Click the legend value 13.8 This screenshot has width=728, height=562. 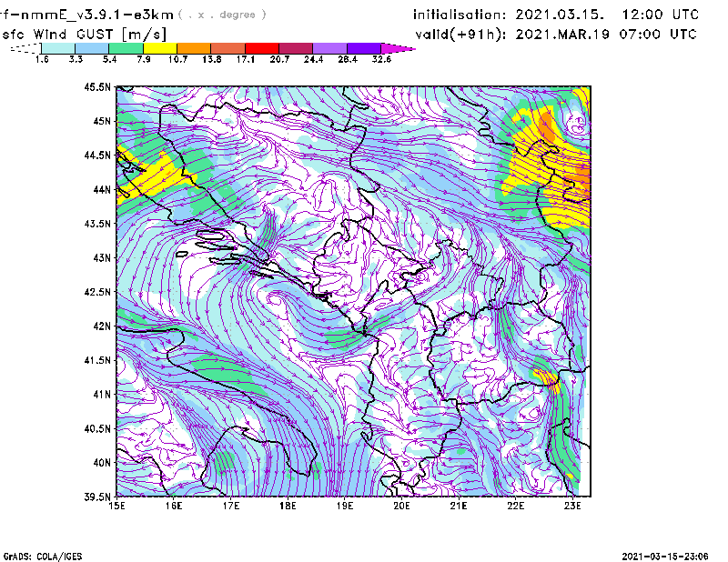tap(212, 59)
